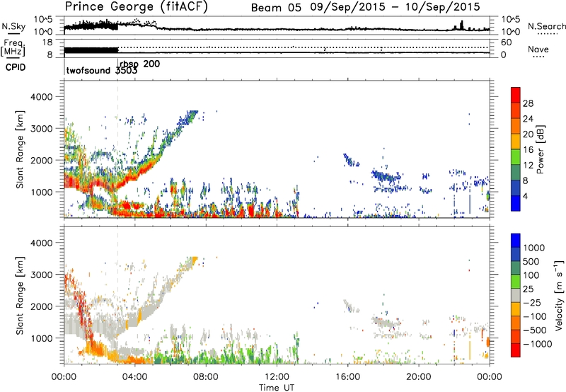Click the '20:00' time axis tick label
This screenshot has height=392, width=566.
[x=419, y=377]
